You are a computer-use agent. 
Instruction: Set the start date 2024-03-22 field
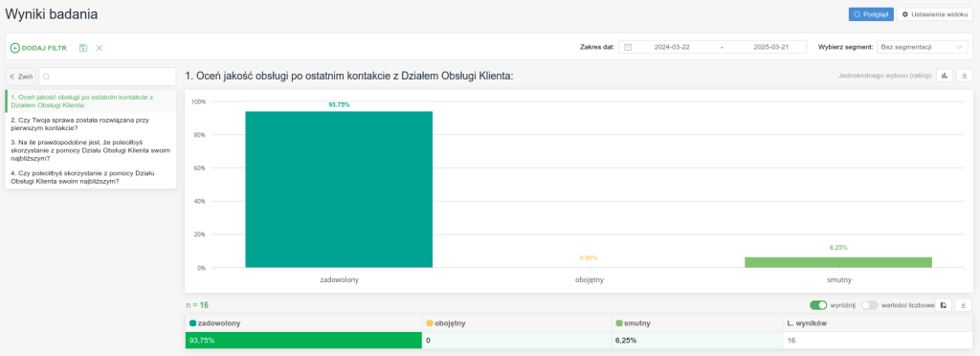[672, 47]
